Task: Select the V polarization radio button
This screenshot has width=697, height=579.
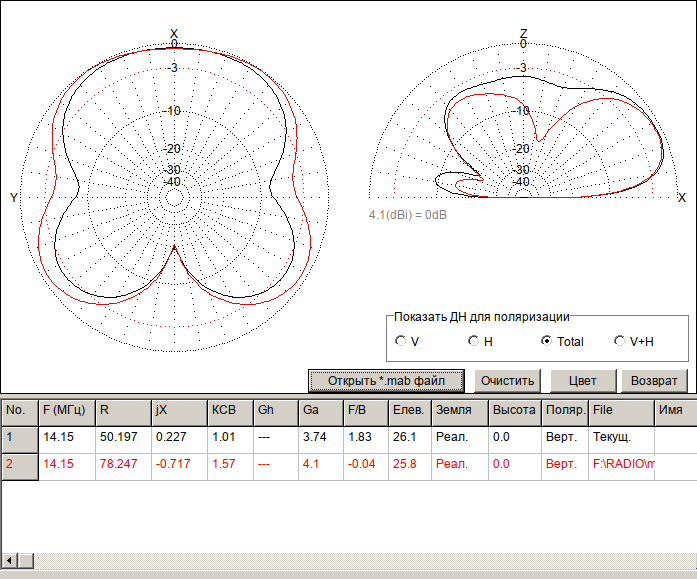Action: tap(401, 341)
